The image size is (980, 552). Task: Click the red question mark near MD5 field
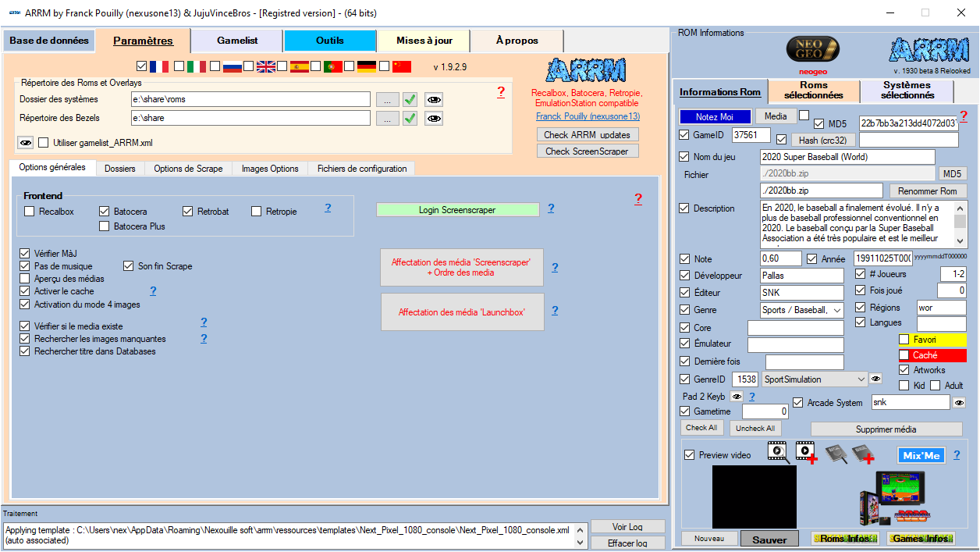964,116
